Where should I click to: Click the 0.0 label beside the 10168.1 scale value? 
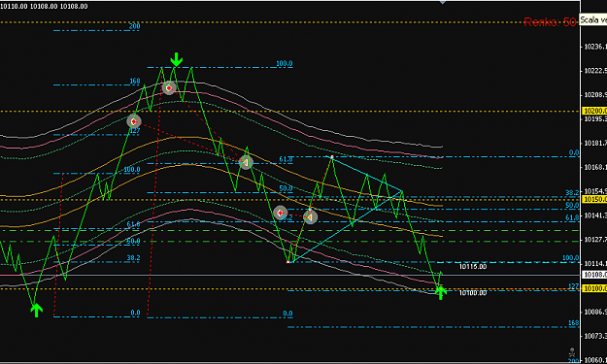574,152
